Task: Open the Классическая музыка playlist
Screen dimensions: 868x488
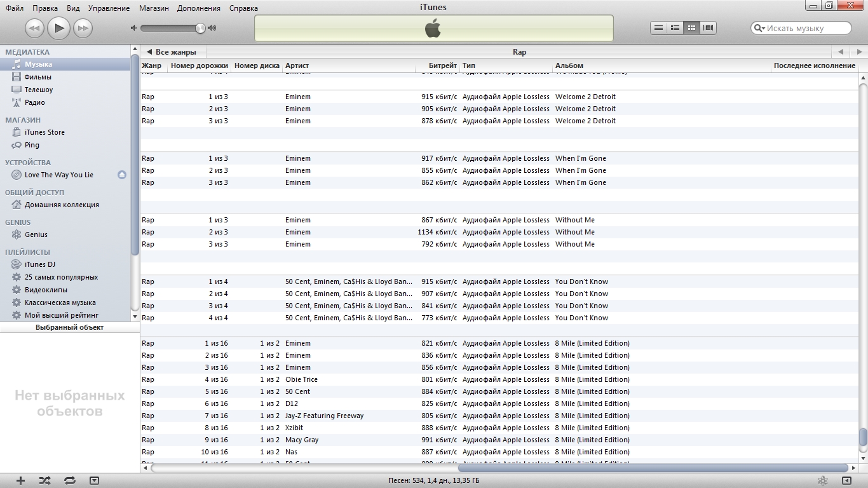Action: 65,302
